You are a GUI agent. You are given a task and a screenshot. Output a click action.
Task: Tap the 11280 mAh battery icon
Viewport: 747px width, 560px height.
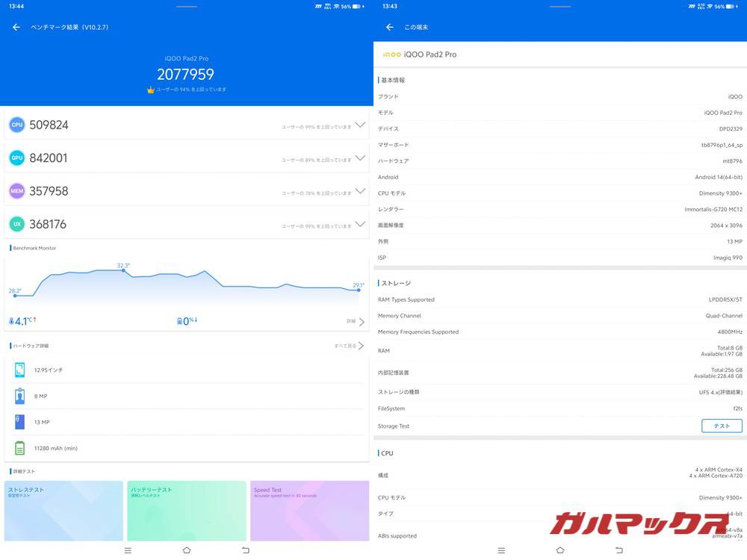click(x=20, y=448)
